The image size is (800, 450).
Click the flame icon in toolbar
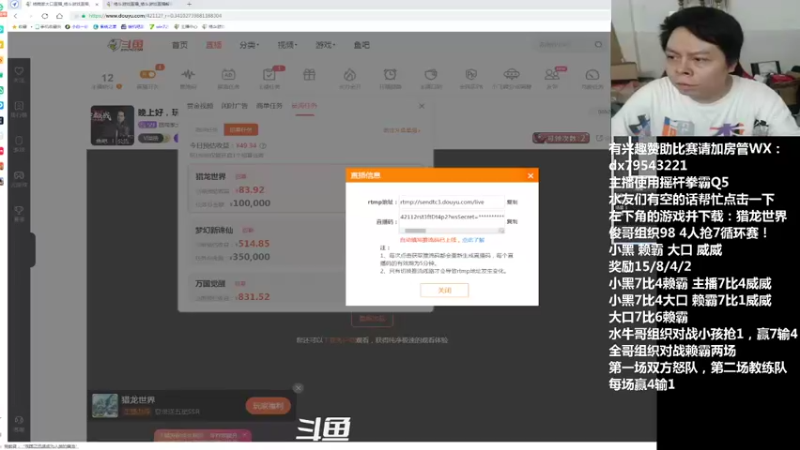tap(349, 74)
